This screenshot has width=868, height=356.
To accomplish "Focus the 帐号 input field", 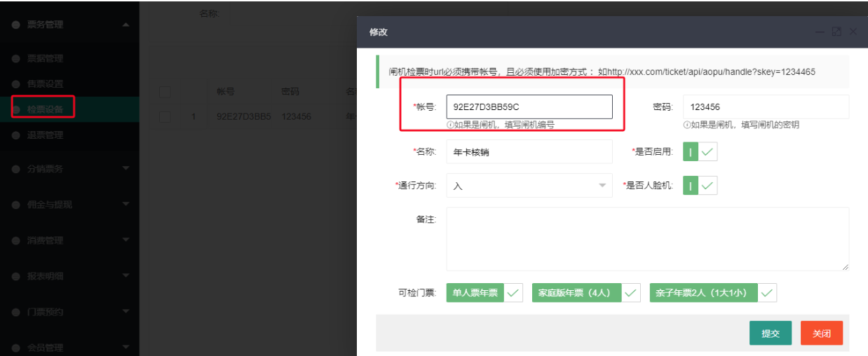I will (x=529, y=107).
